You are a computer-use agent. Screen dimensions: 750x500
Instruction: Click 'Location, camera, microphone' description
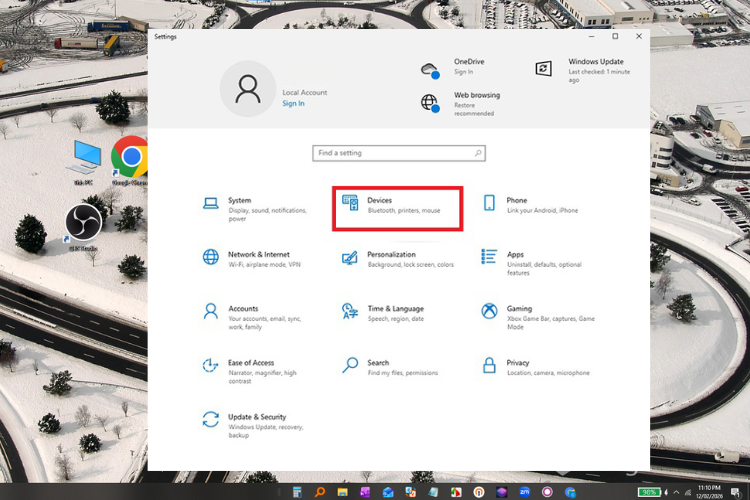[548, 373]
